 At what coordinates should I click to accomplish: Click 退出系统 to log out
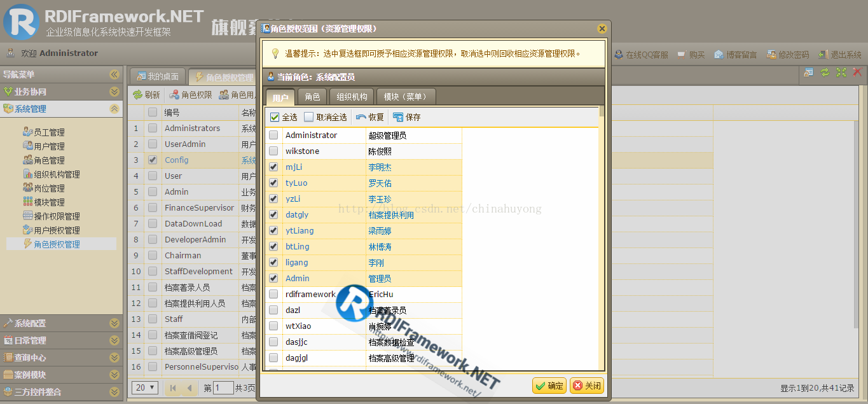pyautogui.click(x=840, y=55)
